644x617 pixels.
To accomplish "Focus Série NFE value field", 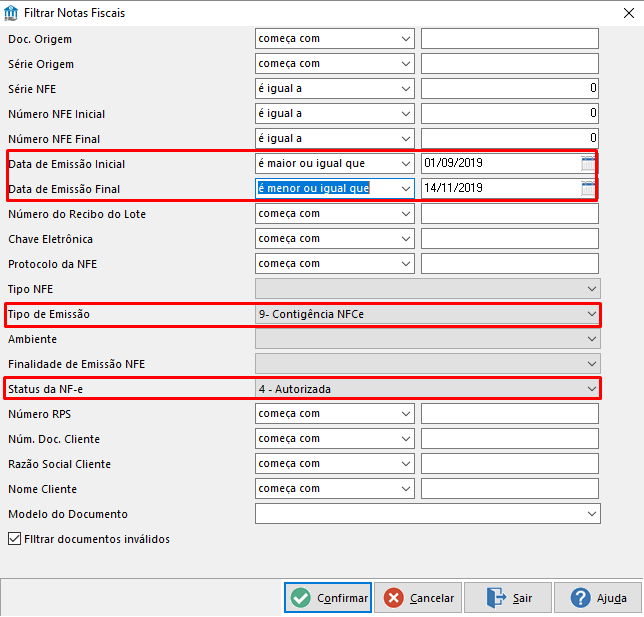I will [510, 89].
